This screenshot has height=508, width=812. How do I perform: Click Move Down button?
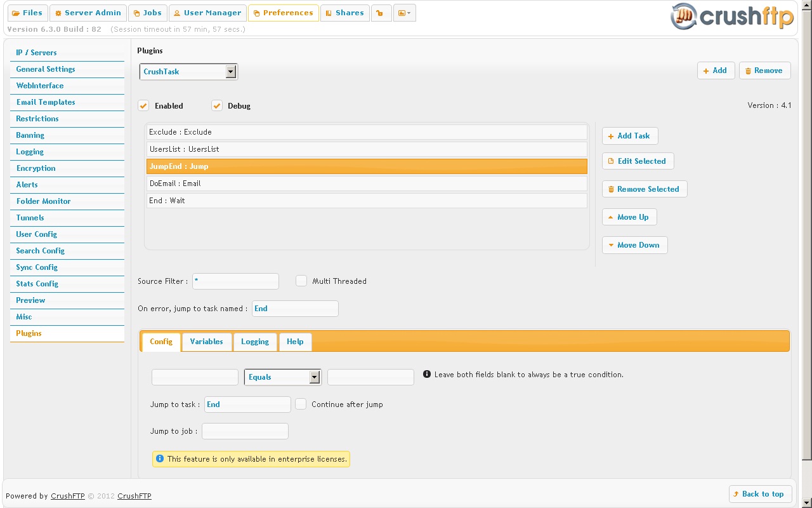click(x=634, y=245)
